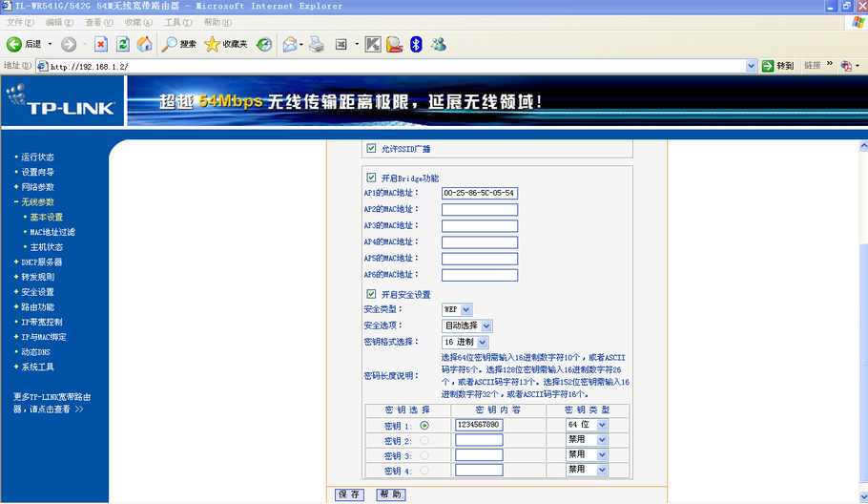Click the Print icon
The image size is (868, 504).
pyautogui.click(x=317, y=44)
